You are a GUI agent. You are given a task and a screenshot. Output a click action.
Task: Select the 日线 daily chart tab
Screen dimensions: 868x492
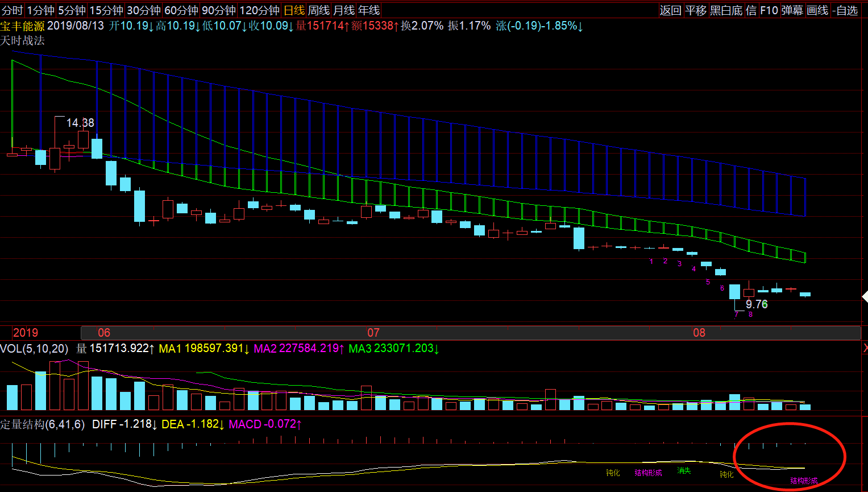pos(294,10)
